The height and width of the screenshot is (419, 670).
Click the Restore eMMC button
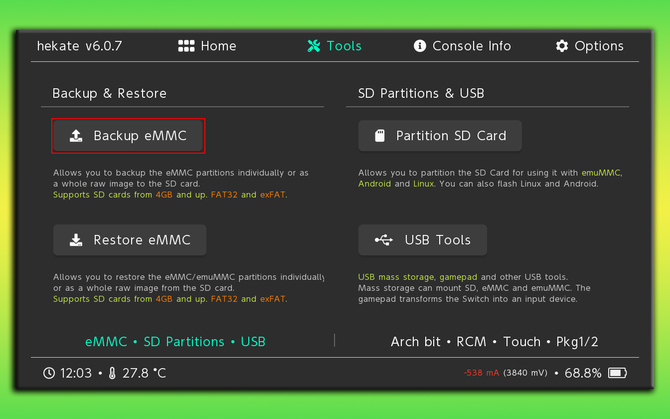(129, 240)
